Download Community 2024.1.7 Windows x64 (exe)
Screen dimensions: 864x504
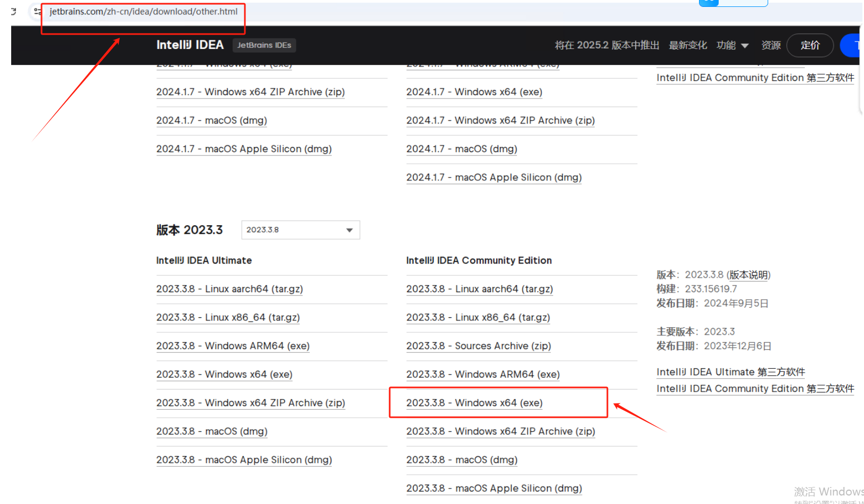474,92
